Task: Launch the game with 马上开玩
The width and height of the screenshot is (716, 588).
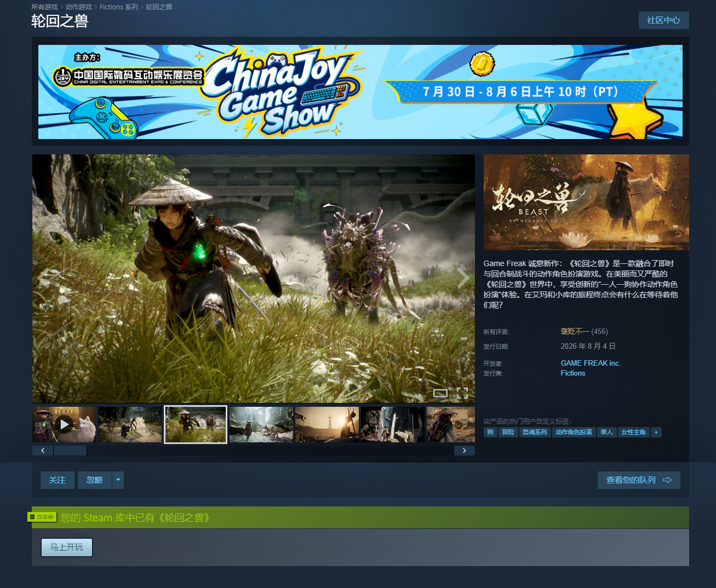Action: [67, 547]
